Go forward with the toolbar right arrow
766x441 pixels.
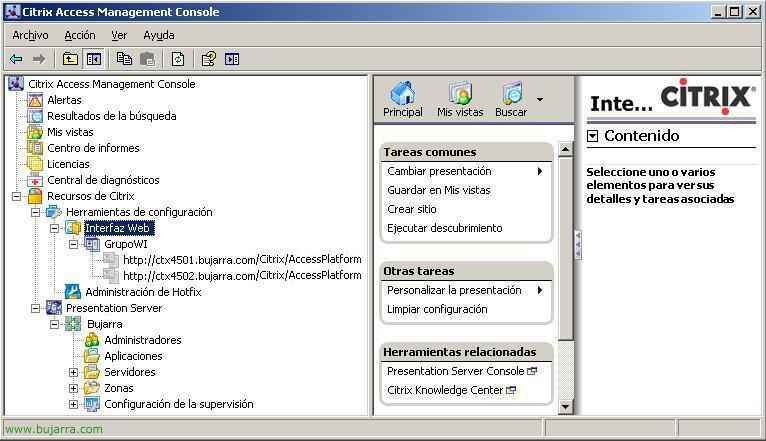[x=39, y=59]
